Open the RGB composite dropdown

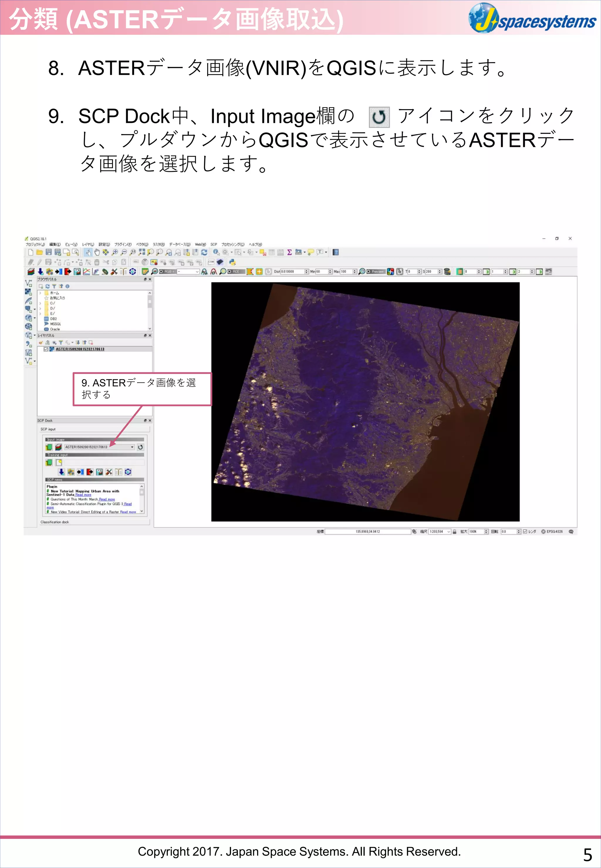188,271
